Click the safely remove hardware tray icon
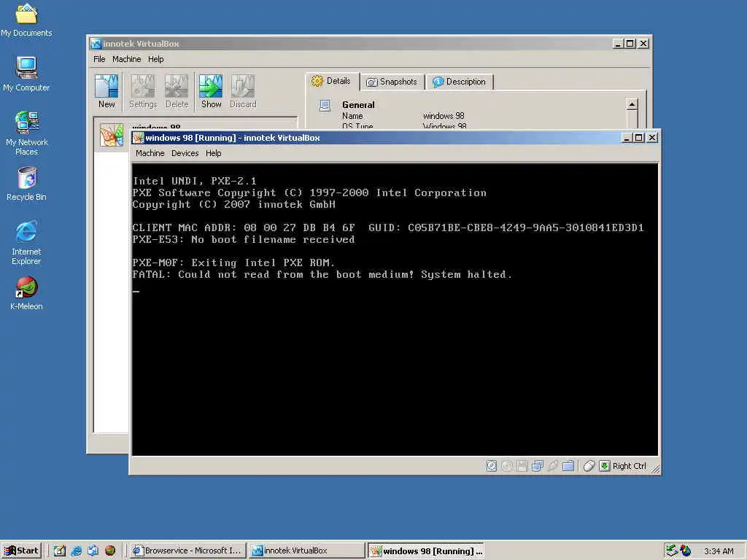747x560 pixels. point(672,551)
